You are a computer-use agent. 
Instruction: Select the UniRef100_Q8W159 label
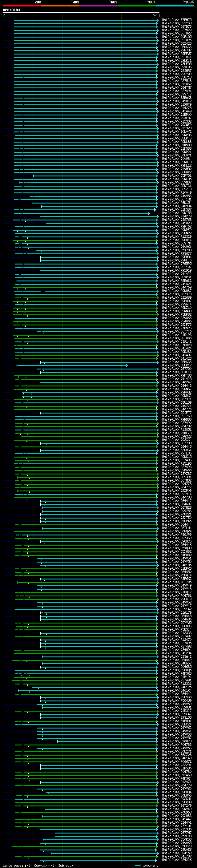click(177, 403)
